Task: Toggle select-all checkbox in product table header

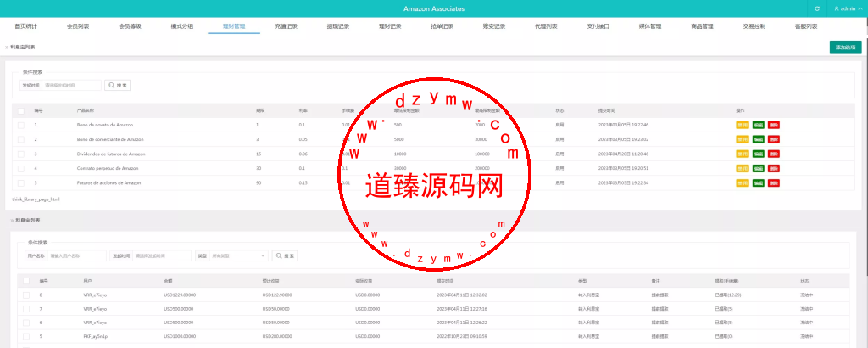Action: coord(21,111)
